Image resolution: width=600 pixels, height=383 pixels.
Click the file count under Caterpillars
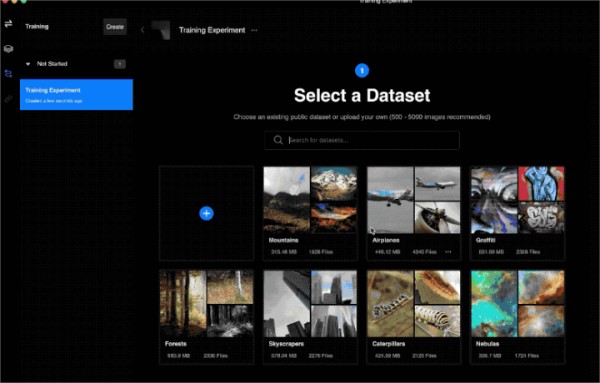click(424, 355)
